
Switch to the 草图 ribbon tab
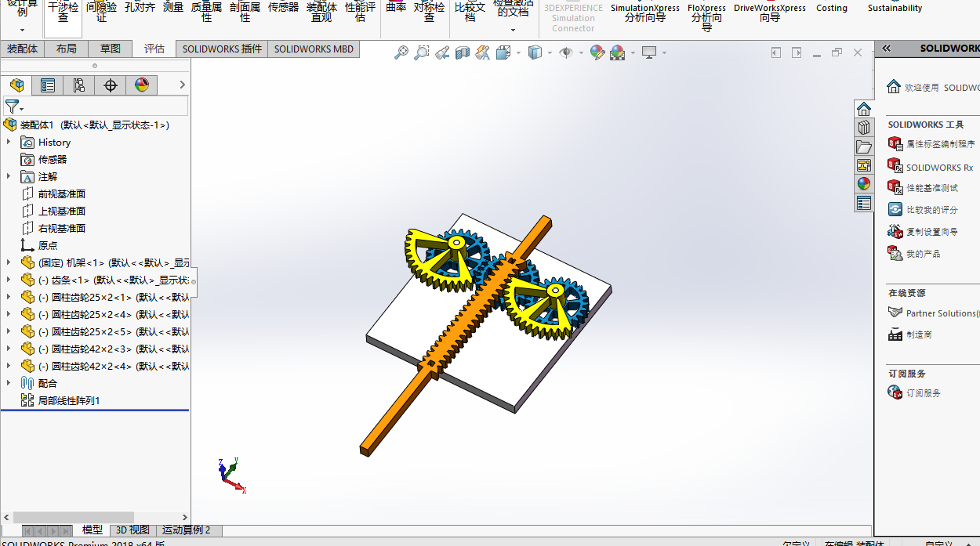[111, 49]
